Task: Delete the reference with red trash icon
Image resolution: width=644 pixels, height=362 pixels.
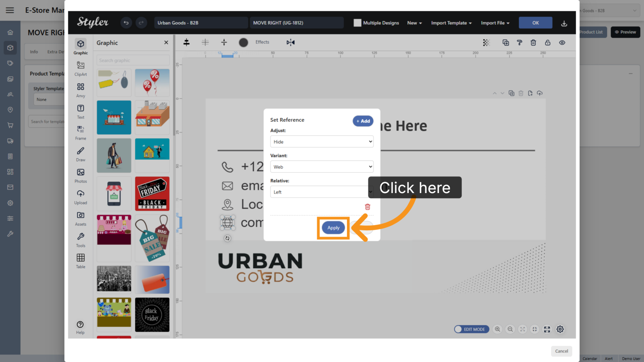Action: pos(368,207)
